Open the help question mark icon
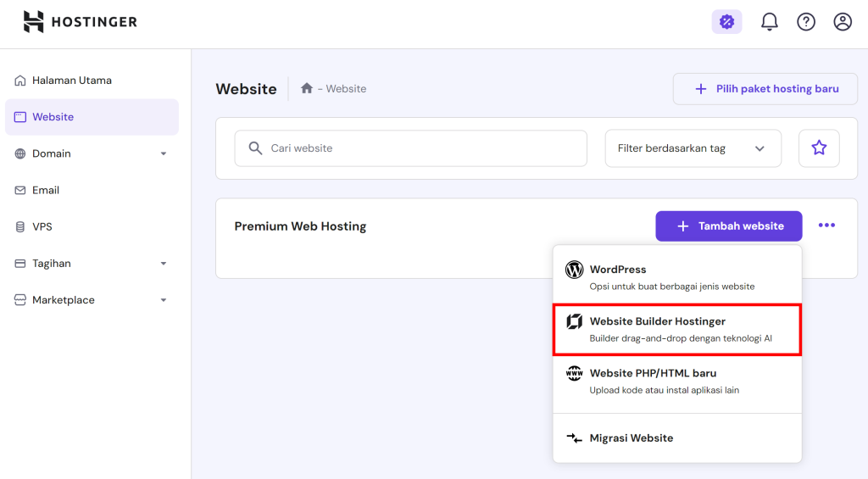The image size is (868, 479). pos(806,22)
